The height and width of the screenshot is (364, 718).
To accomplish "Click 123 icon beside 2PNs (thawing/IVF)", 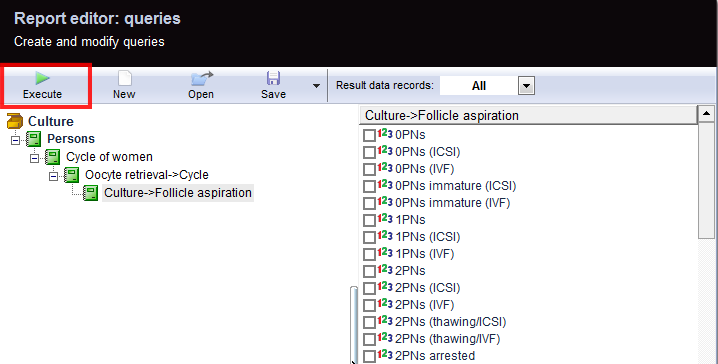I will [x=385, y=337].
